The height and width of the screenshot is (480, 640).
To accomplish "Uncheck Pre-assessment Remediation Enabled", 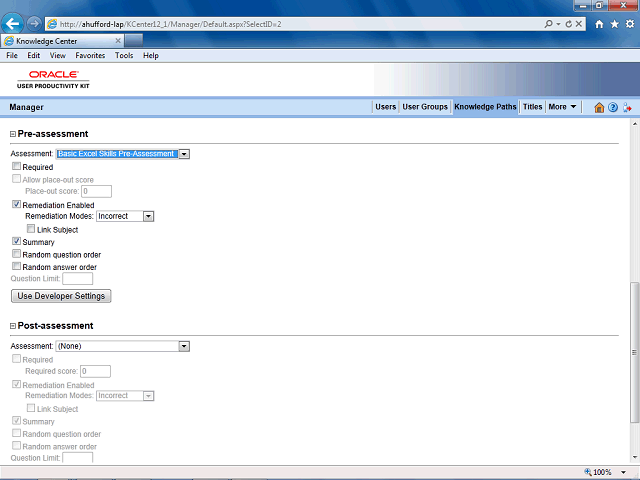I will coord(16,204).
